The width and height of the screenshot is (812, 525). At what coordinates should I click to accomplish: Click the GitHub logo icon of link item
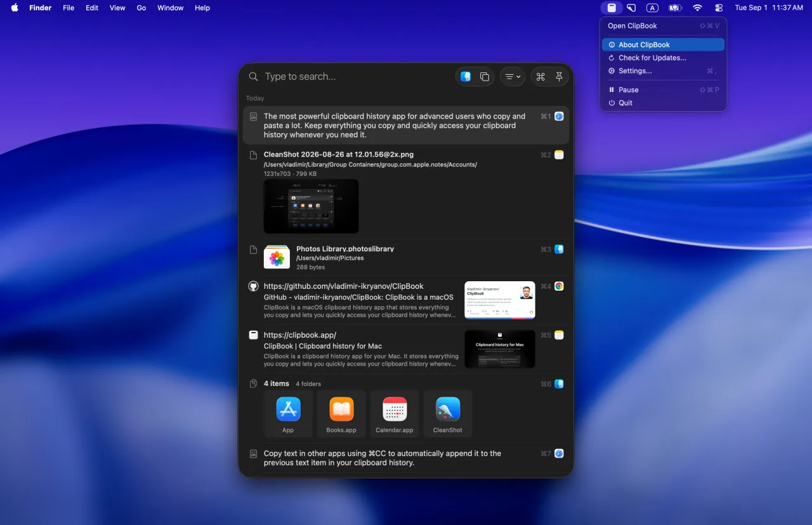[253, 286]
